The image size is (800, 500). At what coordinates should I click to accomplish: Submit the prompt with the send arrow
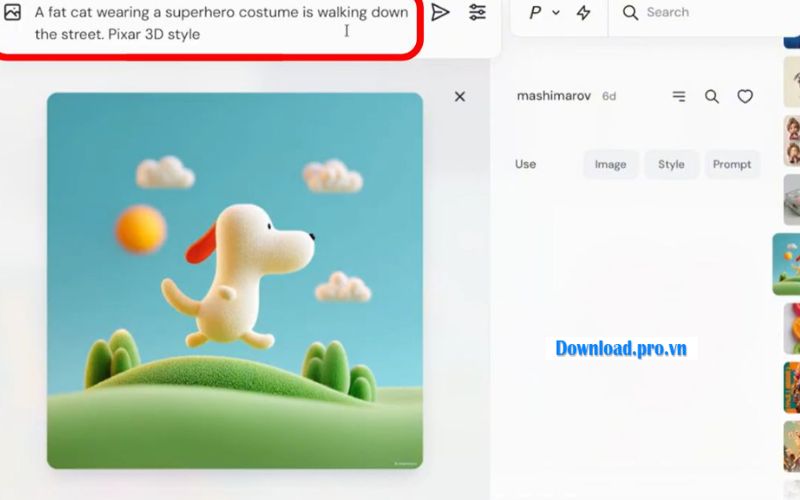tap(440, 13)
